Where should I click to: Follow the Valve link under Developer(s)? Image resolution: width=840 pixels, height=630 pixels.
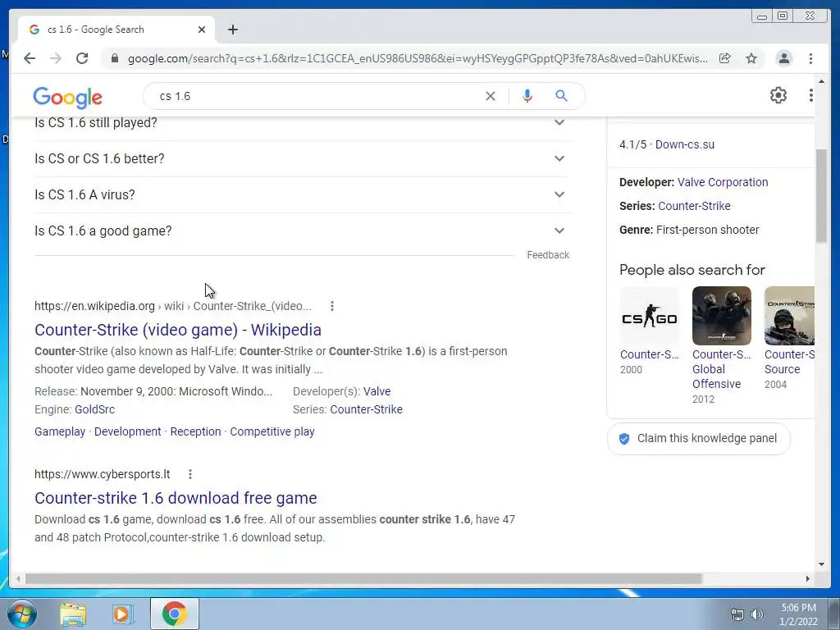(x=377, y=391)
